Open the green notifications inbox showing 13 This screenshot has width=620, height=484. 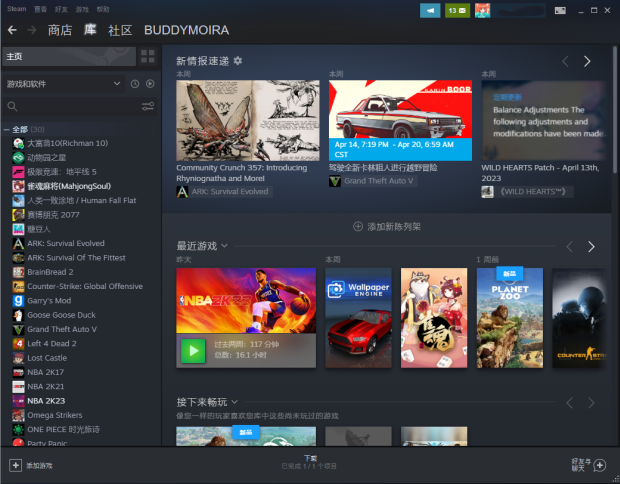457,11
